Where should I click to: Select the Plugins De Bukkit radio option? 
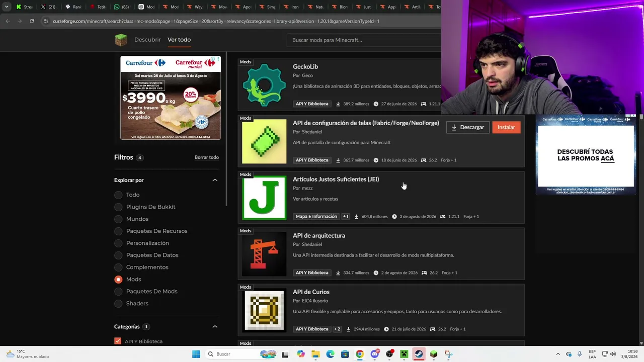point(118,207)
